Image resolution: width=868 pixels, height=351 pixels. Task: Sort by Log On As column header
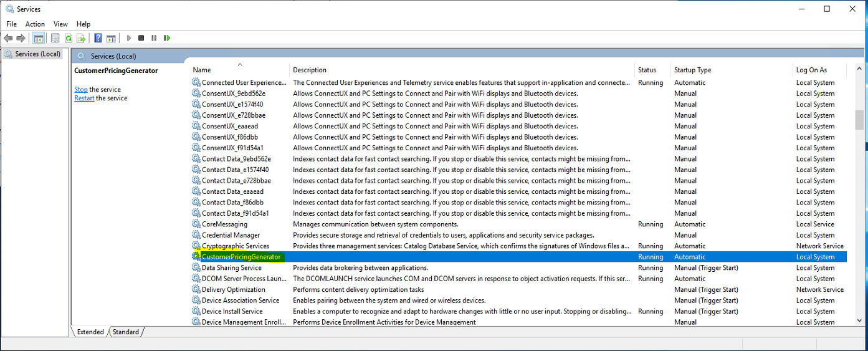[x=819, y=70]
